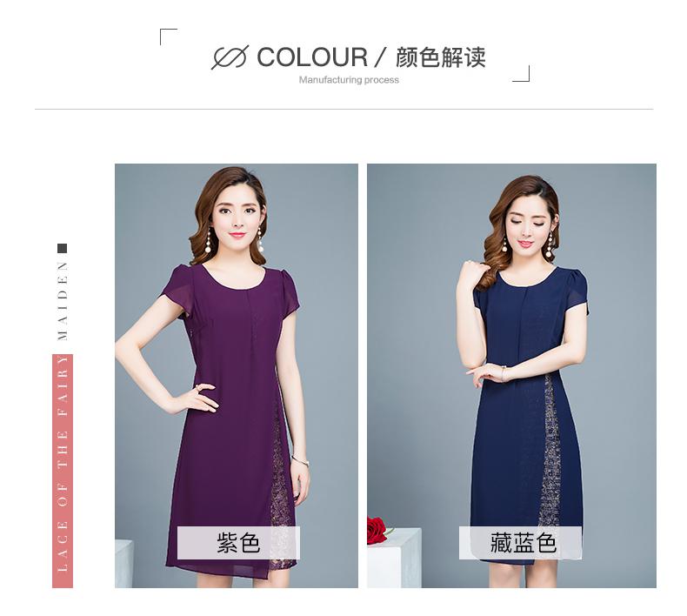Click the top-left corner bracket decoration
The width and height of the screenshot is (687, 616).
click(x=169, y=37)
